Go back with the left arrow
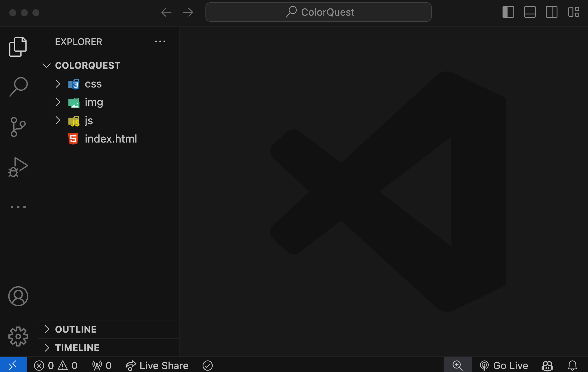The width and height of the screenshot is (588, 372). pyautogui.click(x=166, y=12)
